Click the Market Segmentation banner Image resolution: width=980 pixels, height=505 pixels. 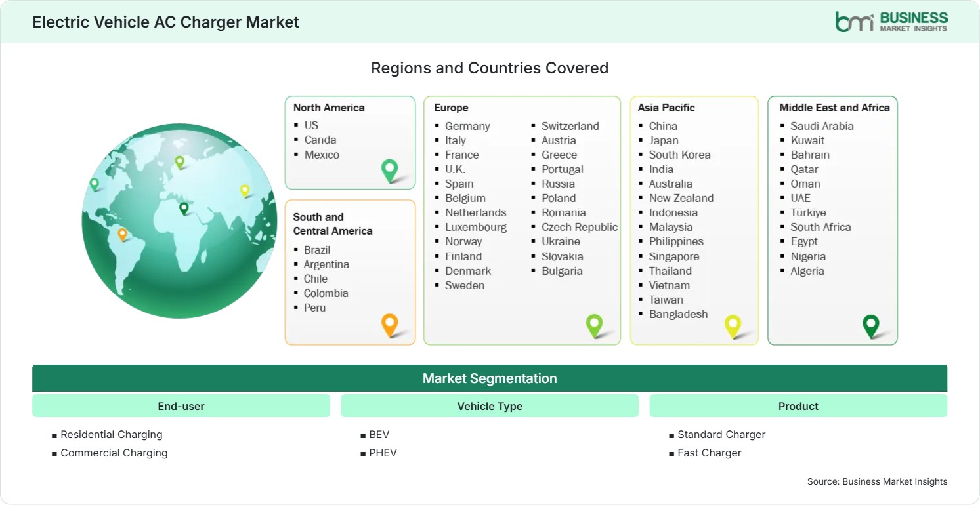[x=490, y=378]
